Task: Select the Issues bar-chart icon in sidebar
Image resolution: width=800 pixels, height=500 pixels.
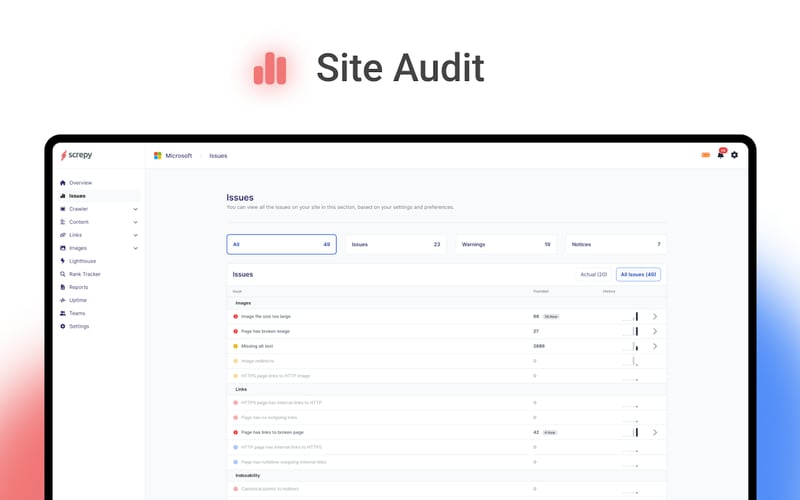Action: 63,196
